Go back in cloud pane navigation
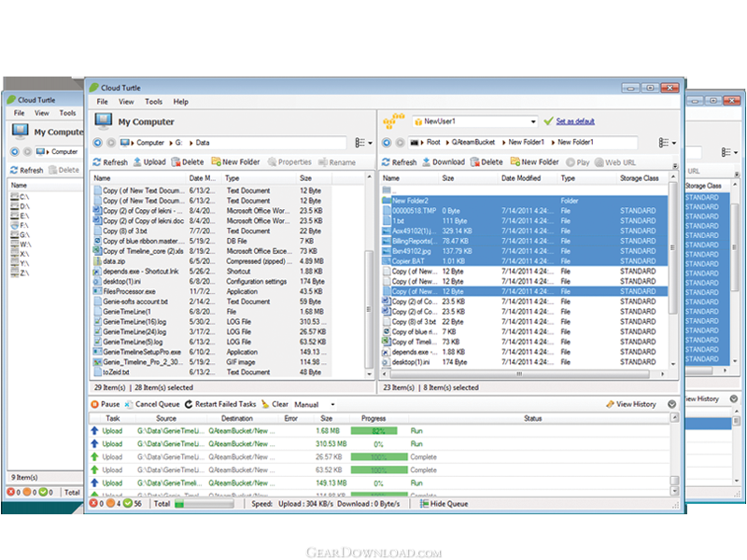The width and height of the screenshot is (747, 560). [387, 143]
